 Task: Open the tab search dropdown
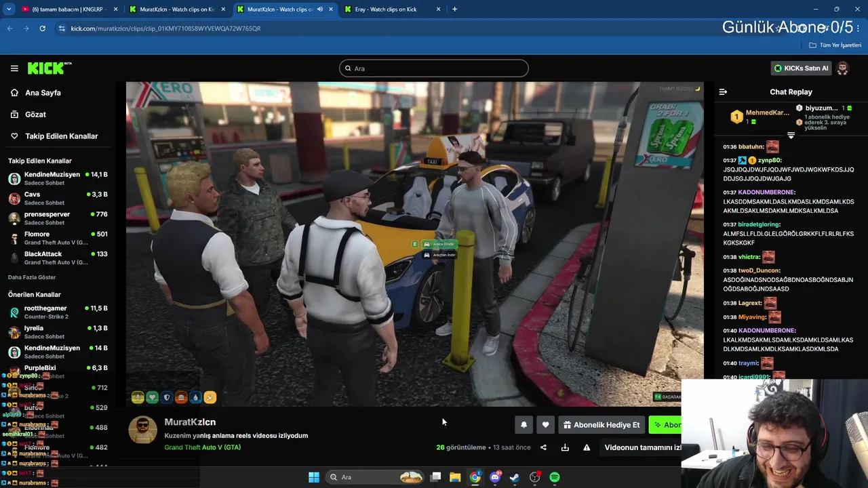click(x=9, y=9)
